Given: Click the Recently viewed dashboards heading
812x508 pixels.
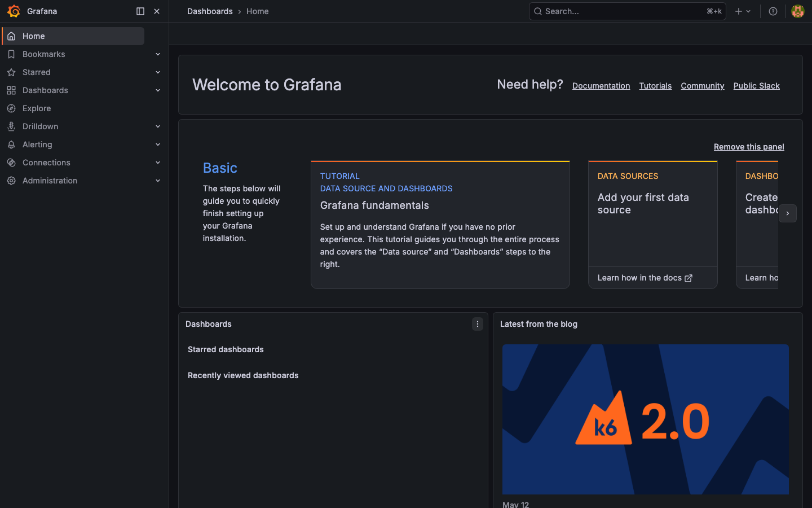Looking at the screenshot, I should click(x=243, y=375).
